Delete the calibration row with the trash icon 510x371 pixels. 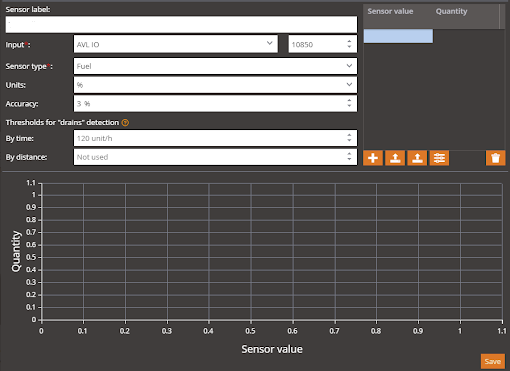pyautogui.click(x=495, y=158)
